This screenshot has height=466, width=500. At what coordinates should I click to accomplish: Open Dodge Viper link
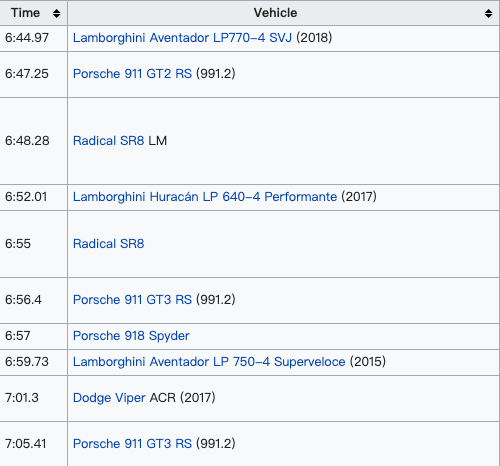[109, 398]
